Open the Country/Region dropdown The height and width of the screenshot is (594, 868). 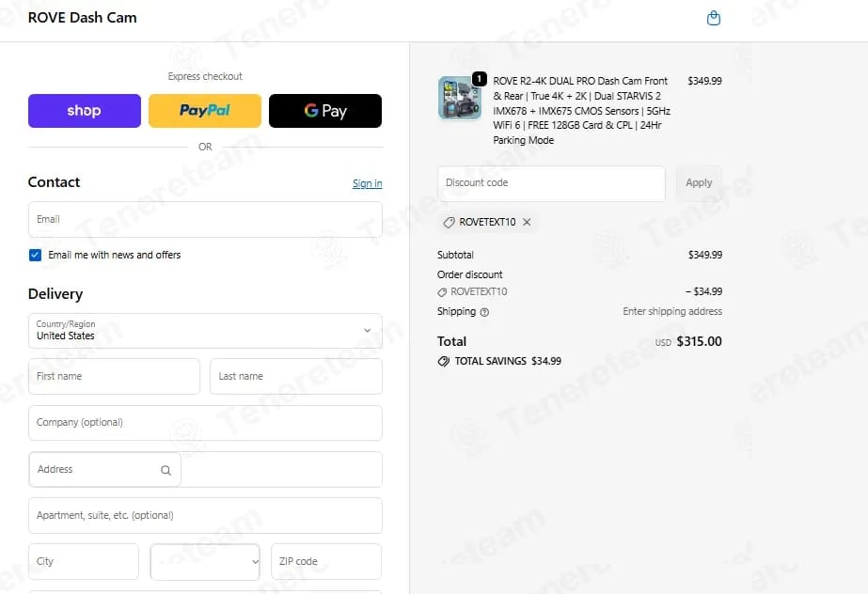(x=205, y=331)
